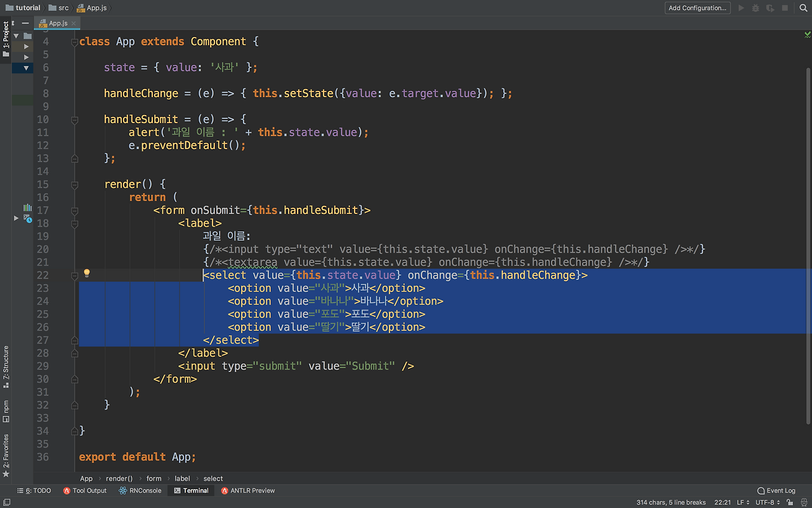The width and height of the screenshot is (812, 508).
Task: Collapse the highlighted project tree node
Action: pos(26,68)
